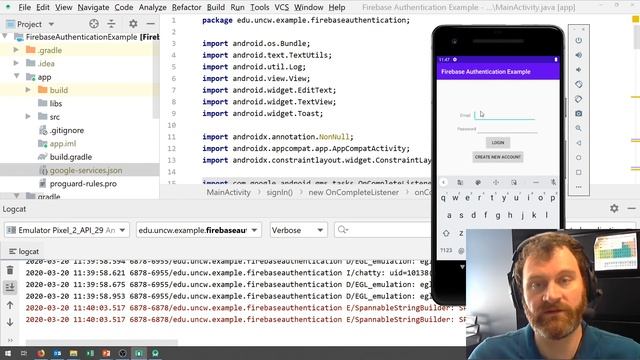This screenshot has height=360, width=640.
Task: Open PowerPoint from taskbar
Action: [106, 353]
